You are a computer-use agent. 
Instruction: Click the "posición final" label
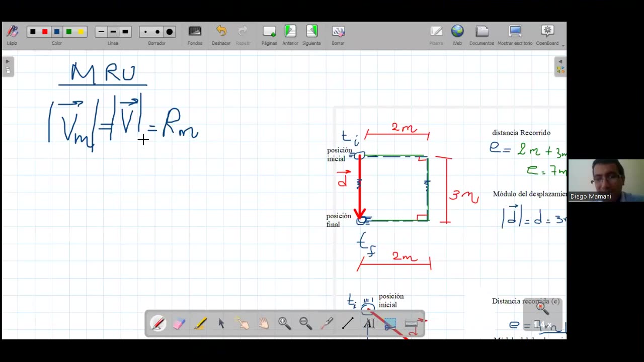(x=339, y=220)
